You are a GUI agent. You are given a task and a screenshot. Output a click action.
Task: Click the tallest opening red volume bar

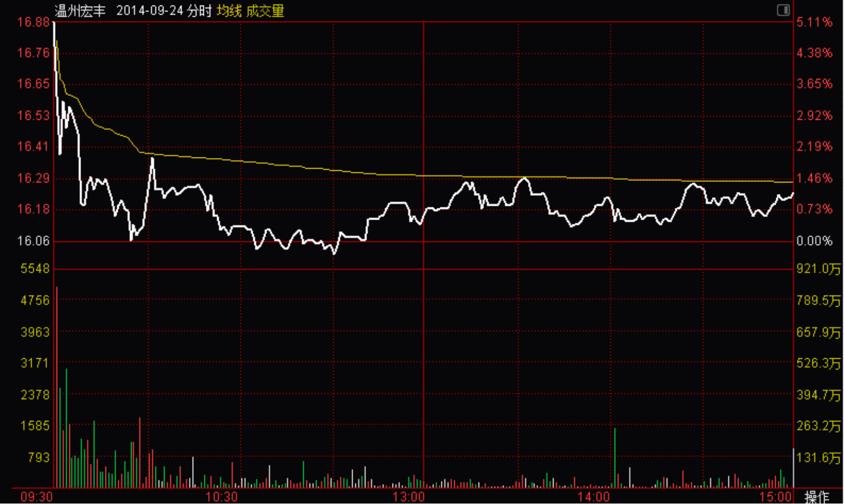pos(57,387)
